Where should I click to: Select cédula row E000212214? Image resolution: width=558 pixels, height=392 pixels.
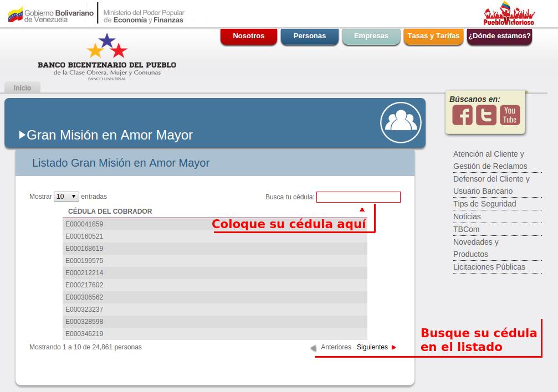tap(215, 273)
